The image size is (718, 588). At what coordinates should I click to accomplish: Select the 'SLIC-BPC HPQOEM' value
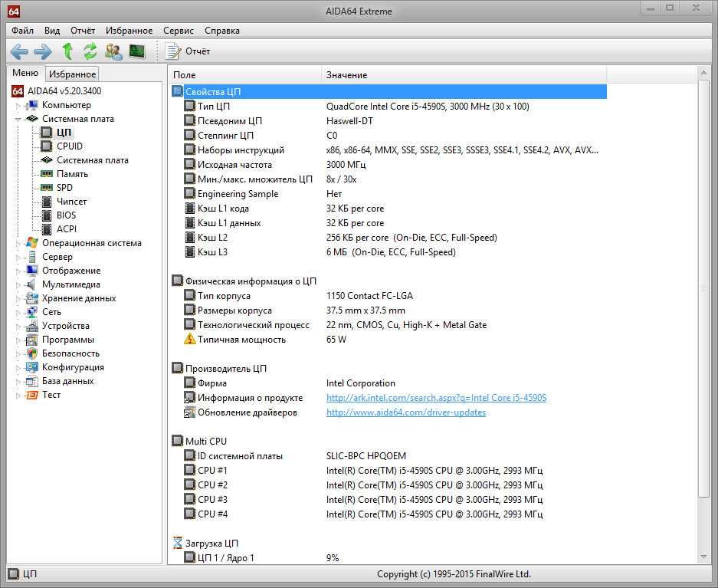click(366, 455)
